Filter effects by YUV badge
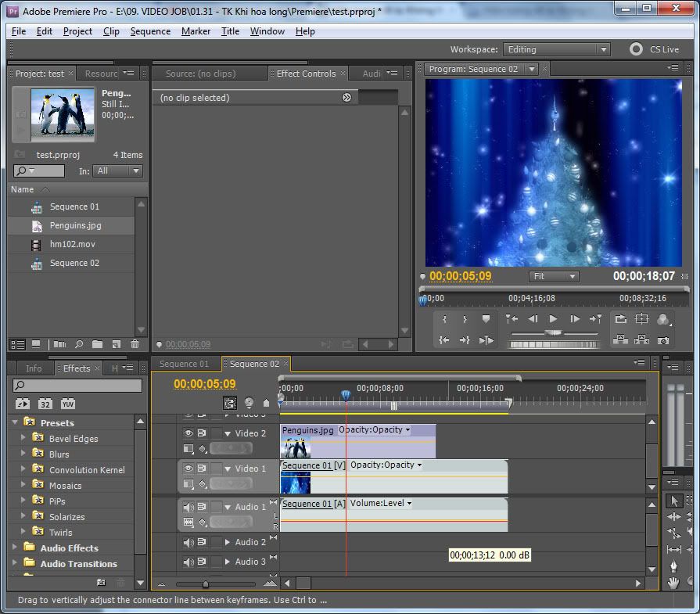Viewport: 700px width, 614px height. [x=68, y=404]
